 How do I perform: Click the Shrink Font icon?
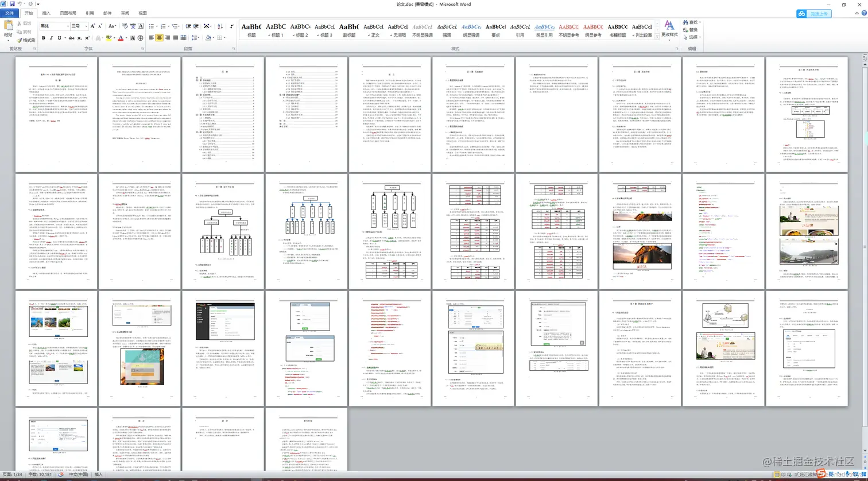click(x=100, y=26)
